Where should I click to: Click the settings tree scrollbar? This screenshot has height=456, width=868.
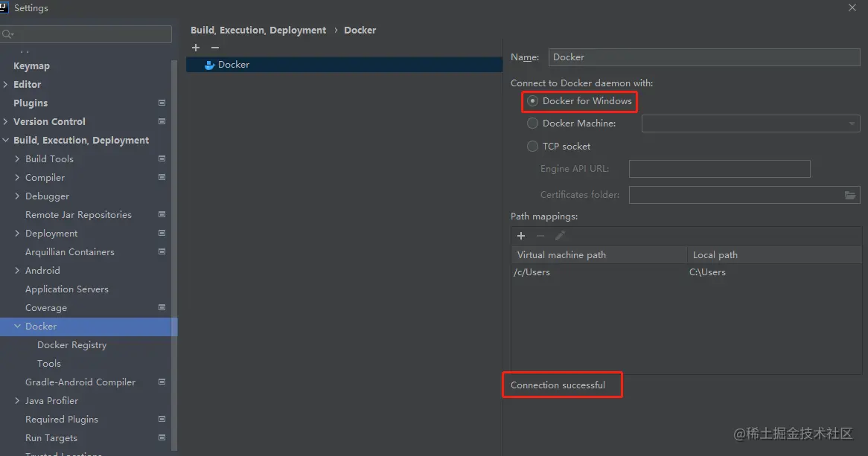click(x=175, y=254)
